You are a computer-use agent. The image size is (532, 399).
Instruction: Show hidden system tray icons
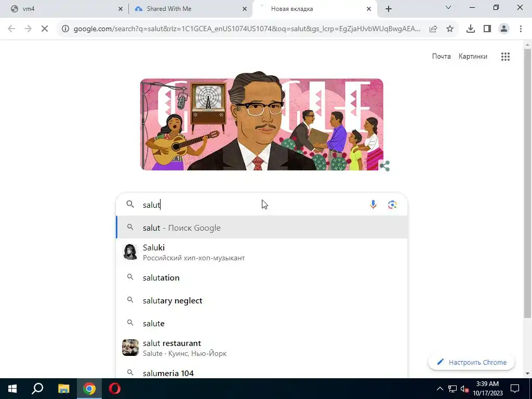440,389
